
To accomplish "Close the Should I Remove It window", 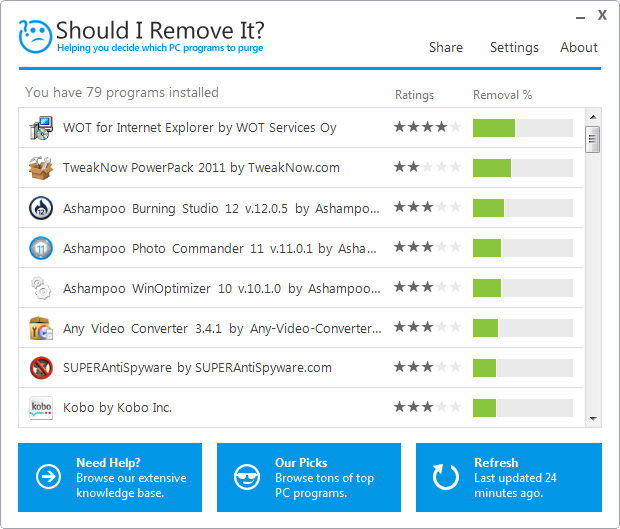I will [602, 15].
